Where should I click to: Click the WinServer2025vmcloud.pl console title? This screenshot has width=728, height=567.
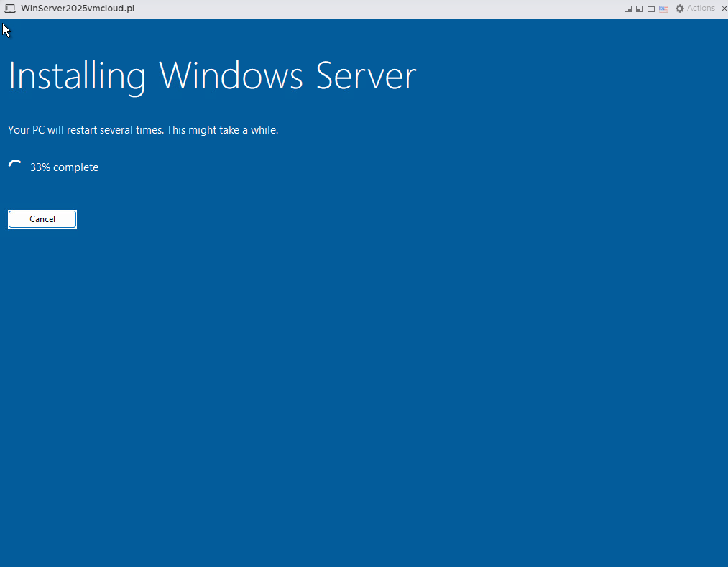[x=78, y=9]
